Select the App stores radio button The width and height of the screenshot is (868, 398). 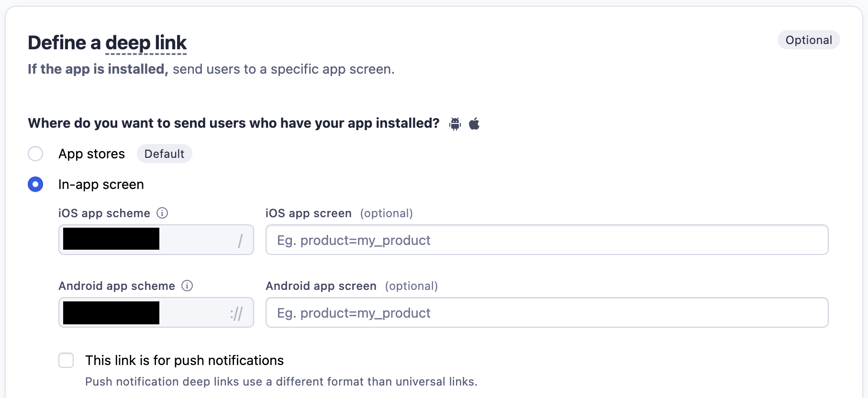pyautogui.click(x=35, y=154)
